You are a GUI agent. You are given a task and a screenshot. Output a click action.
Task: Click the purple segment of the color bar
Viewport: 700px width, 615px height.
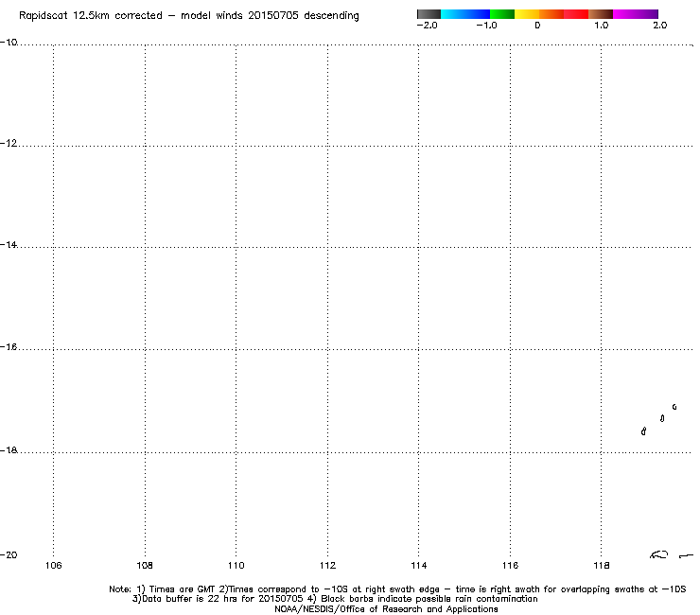tap(647, 14)
